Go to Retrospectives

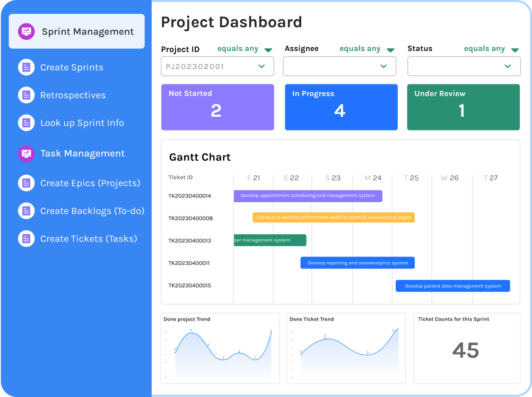[x=73, y=95]
